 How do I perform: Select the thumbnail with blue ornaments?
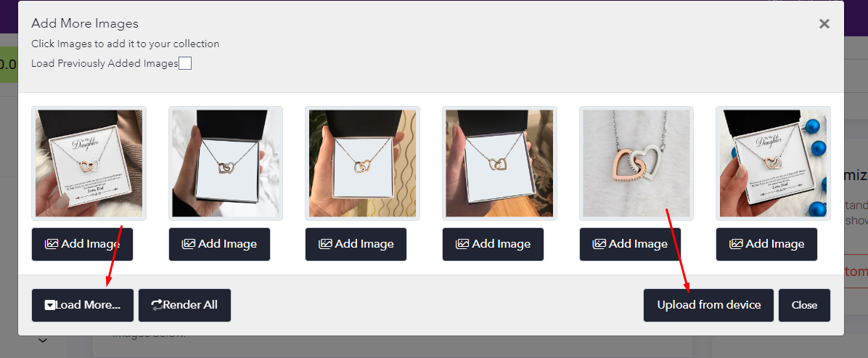[774, 163]
